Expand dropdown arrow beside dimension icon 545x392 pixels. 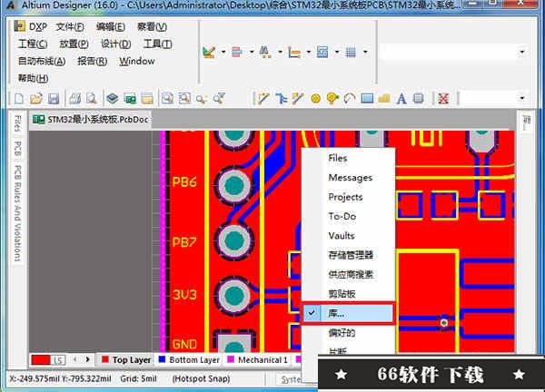(309, 53)
